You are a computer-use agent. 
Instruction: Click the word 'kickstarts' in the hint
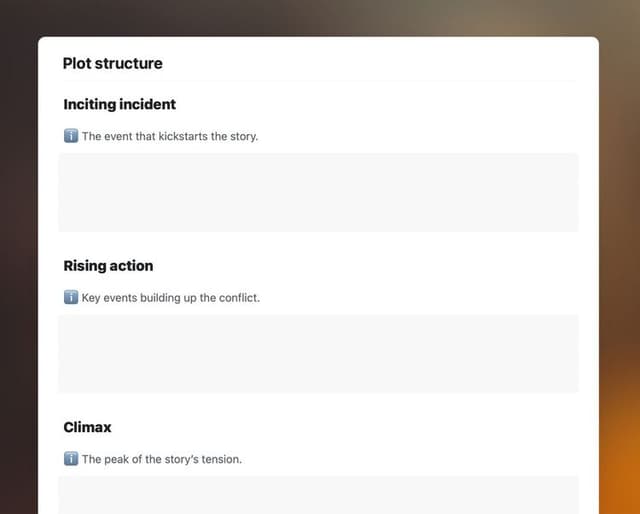tap(182, 136)
